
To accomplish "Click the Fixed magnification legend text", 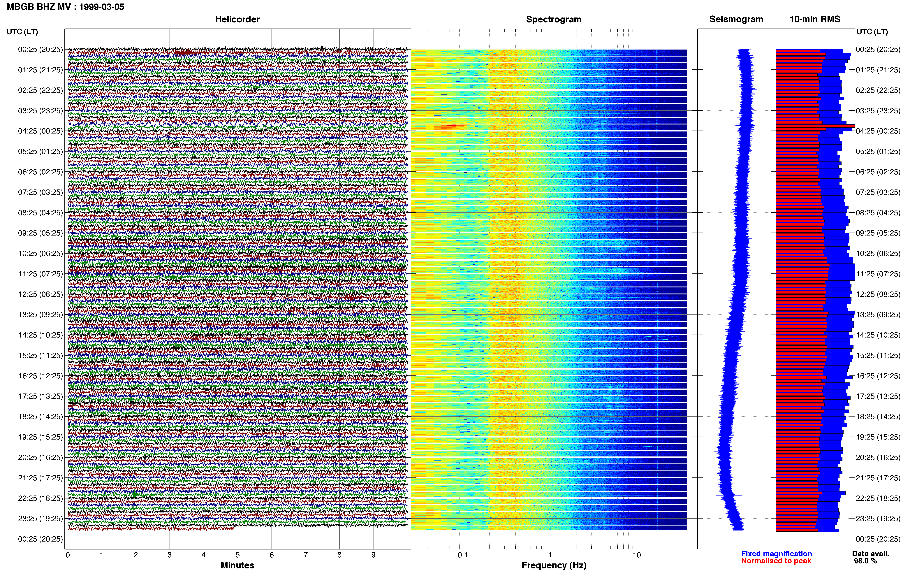I will coord(776,554).
